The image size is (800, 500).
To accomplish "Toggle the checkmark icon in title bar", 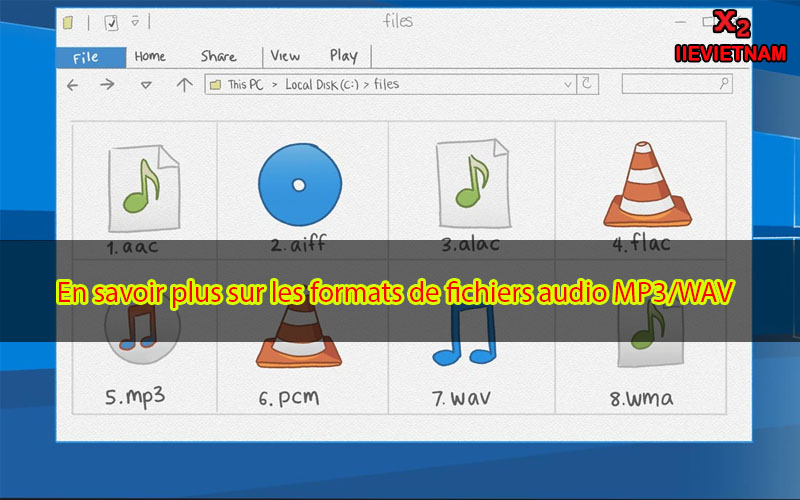I will [x=112, y=22].
